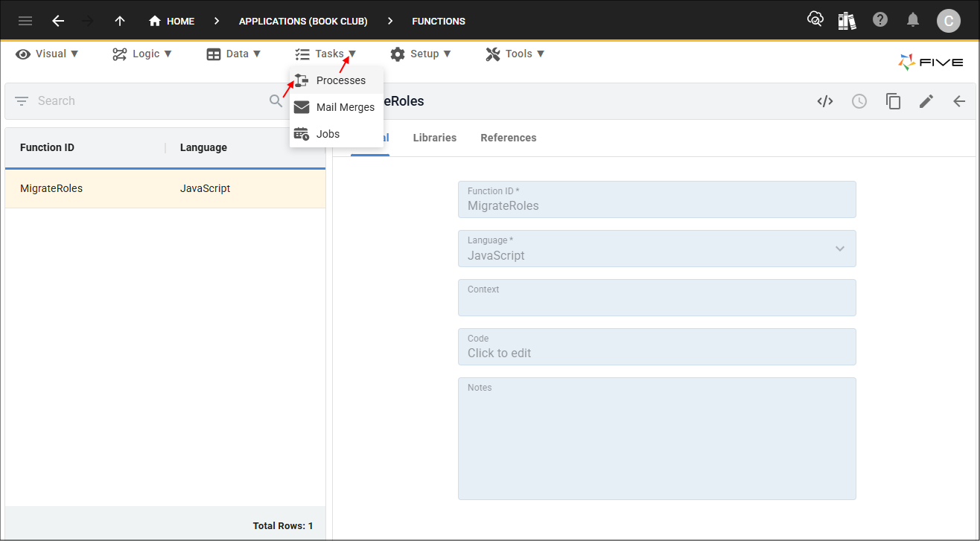Sort by Language column header
980x541 pixels.
point(203,147)
